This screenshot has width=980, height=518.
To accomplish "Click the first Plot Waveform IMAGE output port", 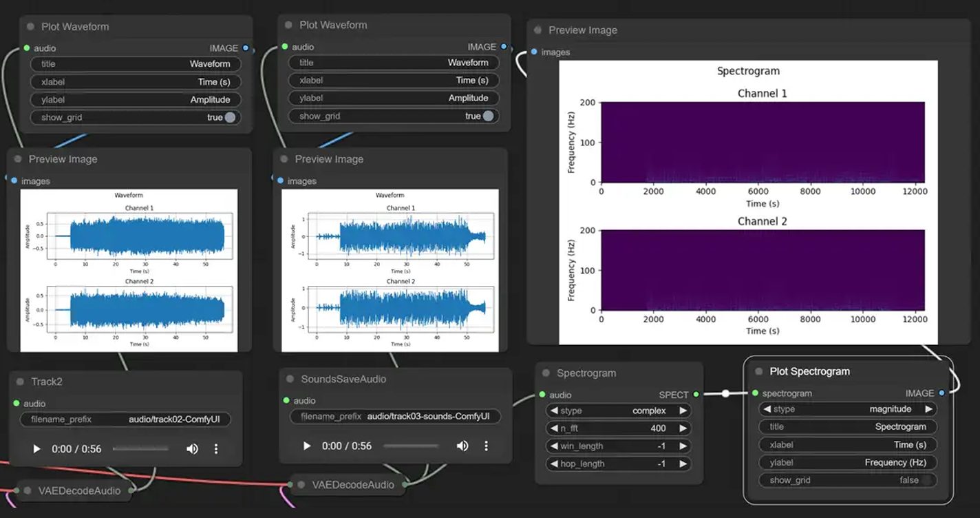I will click(246, 48).
